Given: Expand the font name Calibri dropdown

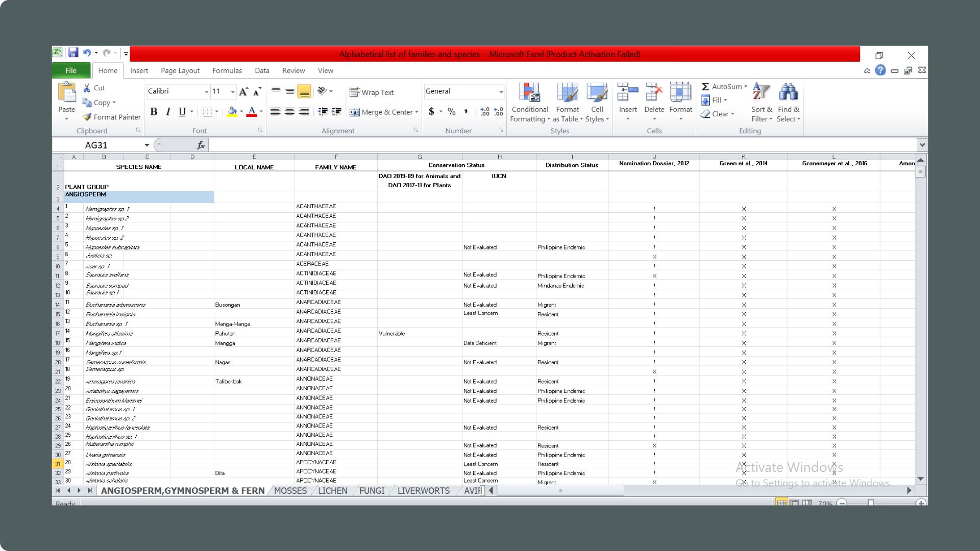Looking at the screenshot, I should click(207, 92).
